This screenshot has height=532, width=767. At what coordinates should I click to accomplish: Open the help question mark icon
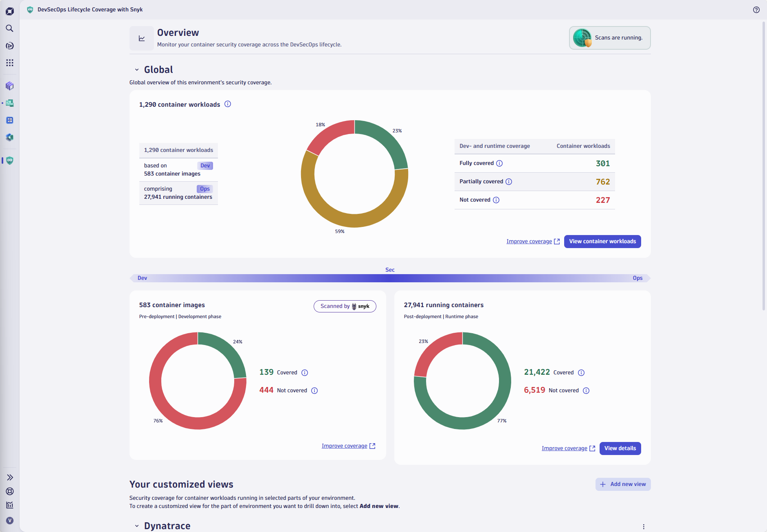coord(756,10)
